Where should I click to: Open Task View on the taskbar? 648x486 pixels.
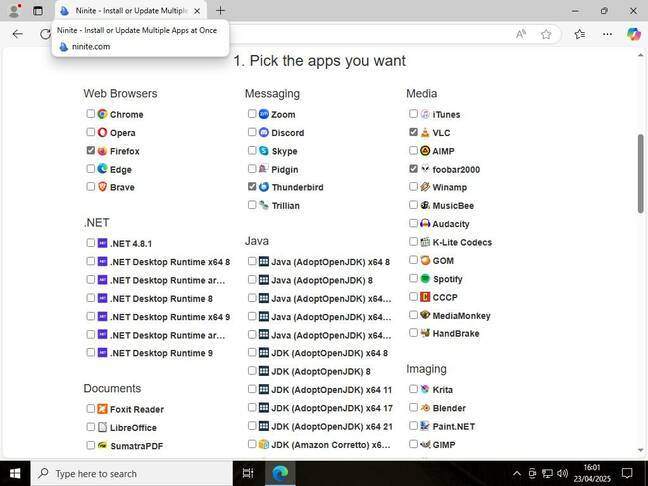coord(248,473)
